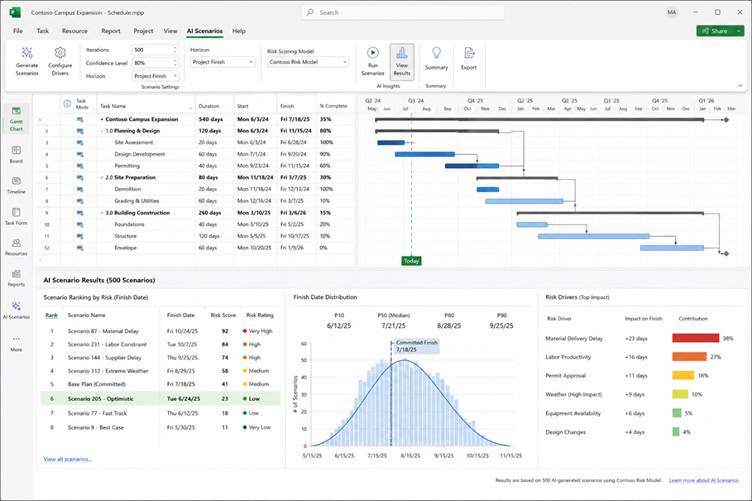Collapse 3.0 Building Construction group
Viewport: 752px width, 501px height.
tap(102, 213)
